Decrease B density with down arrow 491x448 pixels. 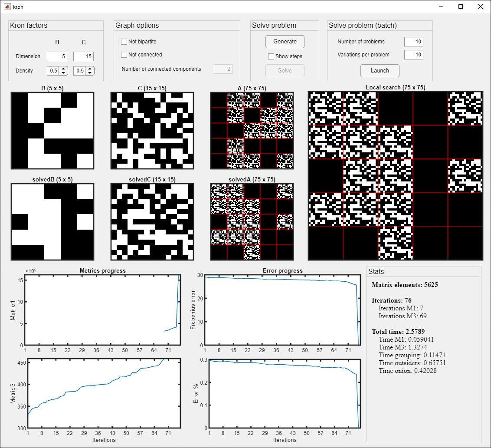(63, 73)
